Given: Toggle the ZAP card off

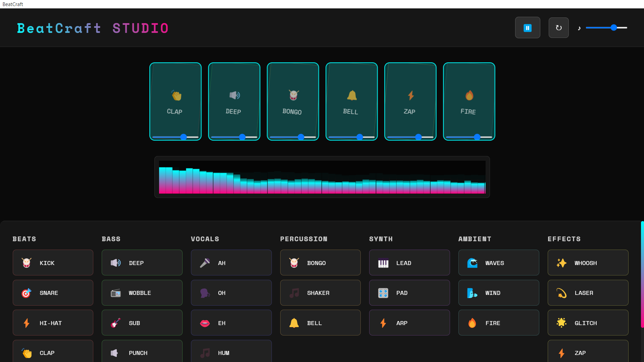Looking at the screenshot, I should click(x=410, y=101).
